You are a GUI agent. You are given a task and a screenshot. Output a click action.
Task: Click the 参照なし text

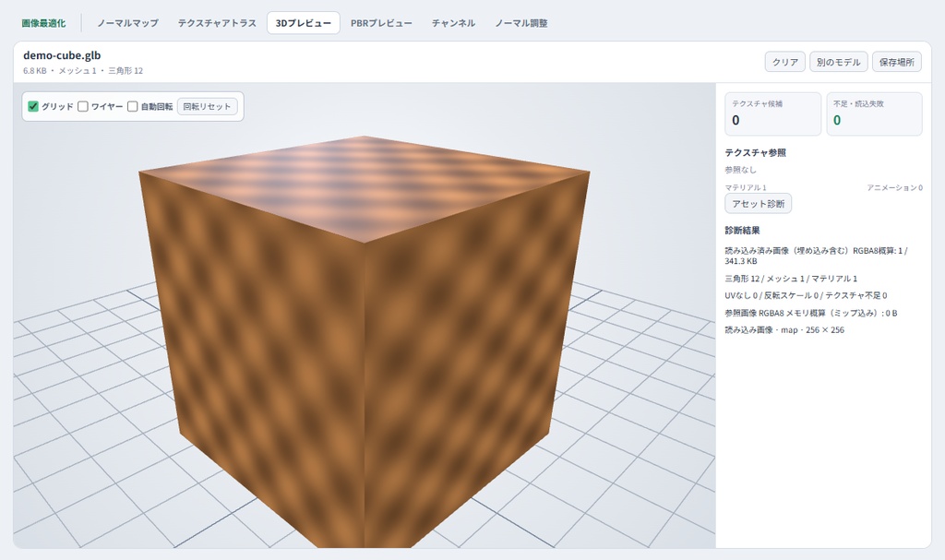pos(740,170)
